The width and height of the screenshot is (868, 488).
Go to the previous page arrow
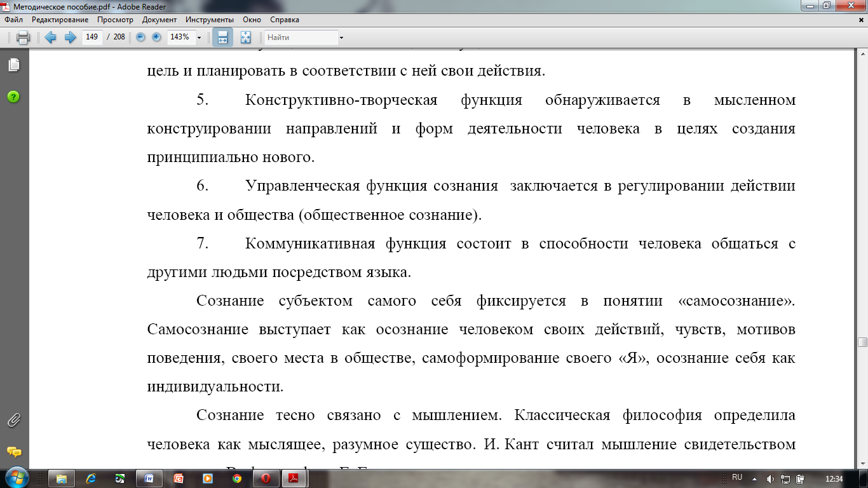51,37
